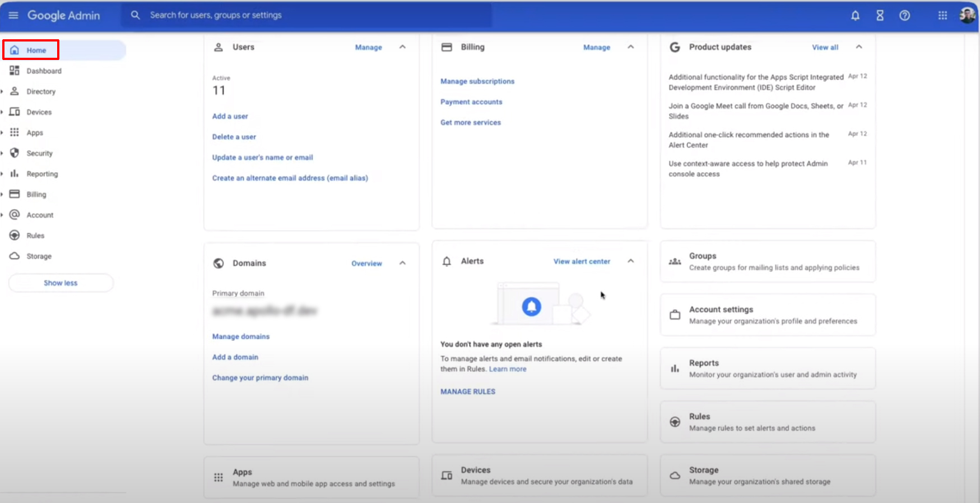
Task: Open the Storage shared storage card
Action: (x=768, y=476)
